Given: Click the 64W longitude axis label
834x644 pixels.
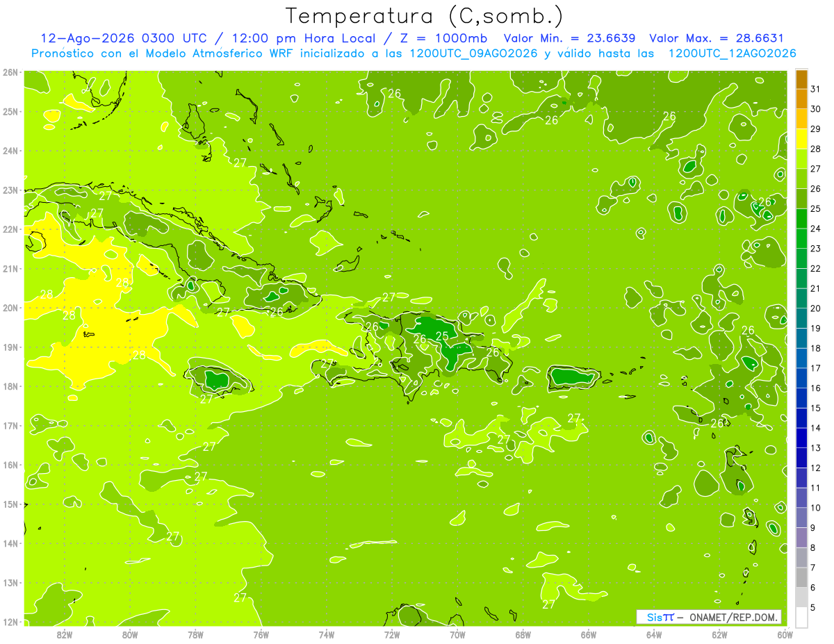Looking at the screenshot, I should (654, 634).
